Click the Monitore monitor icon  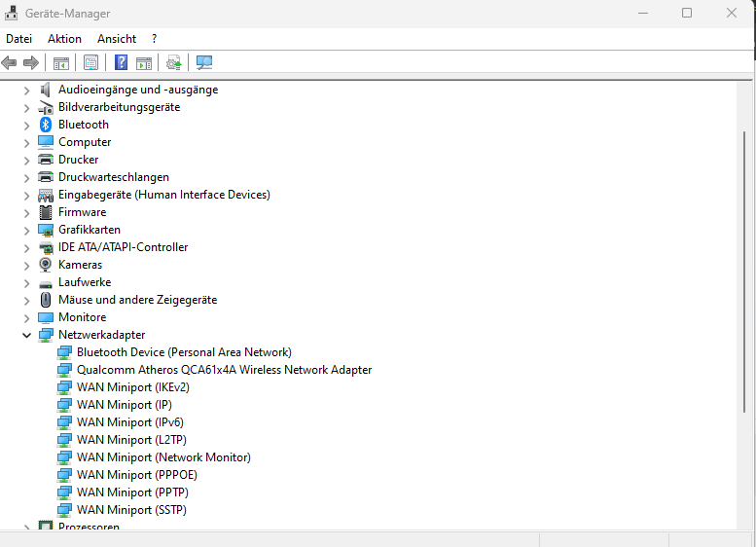tap(46, 317)
